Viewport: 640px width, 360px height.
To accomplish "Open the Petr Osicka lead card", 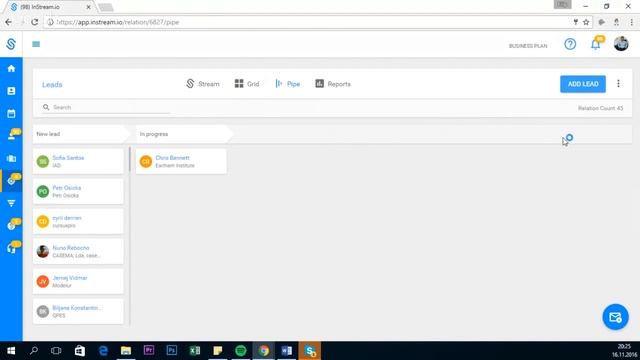I will tap(78, 191).
